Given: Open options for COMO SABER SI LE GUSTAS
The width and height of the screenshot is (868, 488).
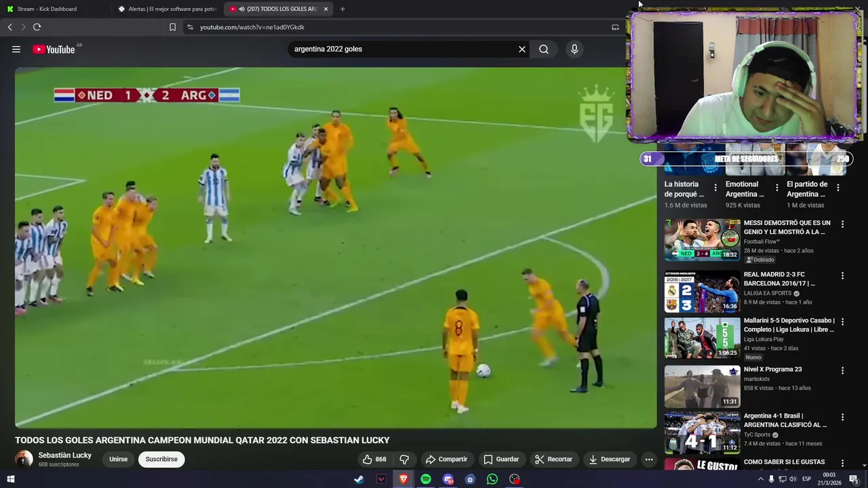Looking at the screenshot, I should point(843,463).
